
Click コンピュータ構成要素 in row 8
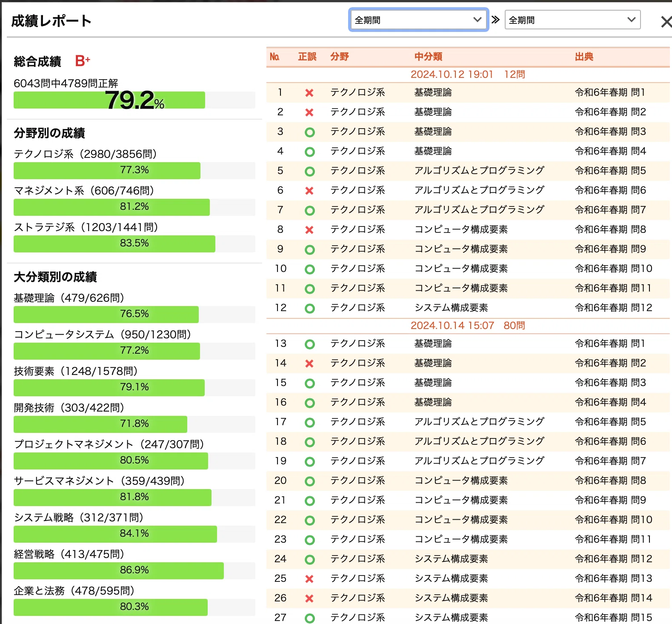click(461, 229)
